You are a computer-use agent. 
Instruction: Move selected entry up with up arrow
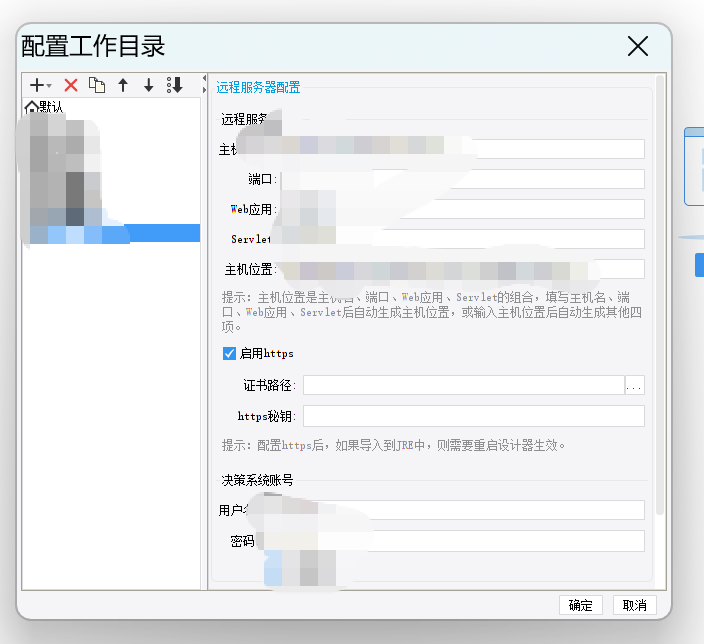tap(123, 85)
